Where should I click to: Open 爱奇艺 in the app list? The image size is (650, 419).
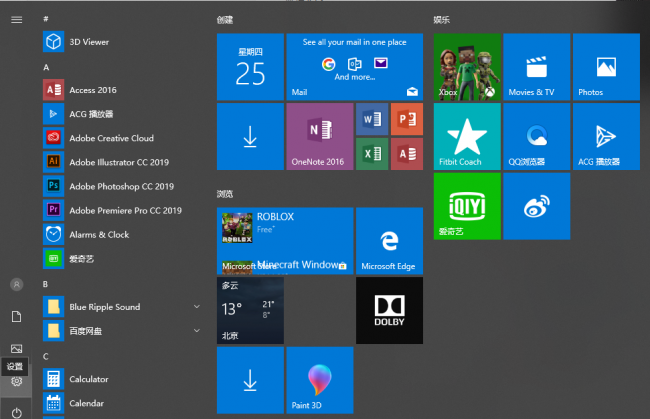(x=121, y=259)
